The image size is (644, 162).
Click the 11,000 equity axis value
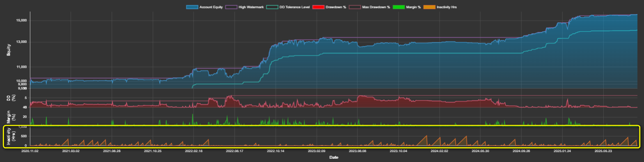(x=22, y=67)
